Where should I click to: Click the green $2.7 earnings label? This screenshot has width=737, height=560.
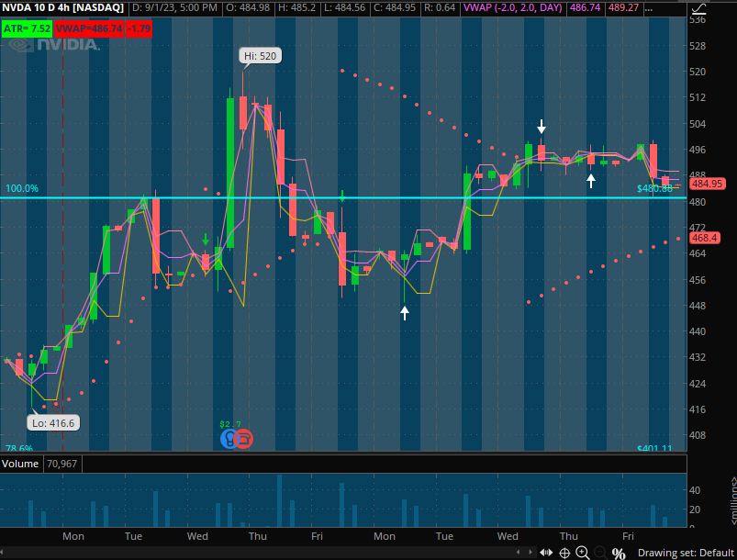229,424
